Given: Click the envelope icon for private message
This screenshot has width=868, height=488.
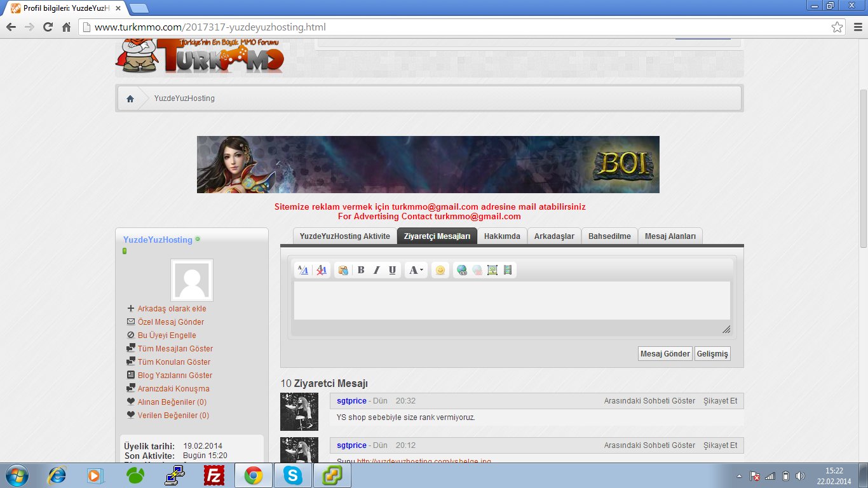Looking at the screenshot, I should pyautogui.click(x=131, y=322).
